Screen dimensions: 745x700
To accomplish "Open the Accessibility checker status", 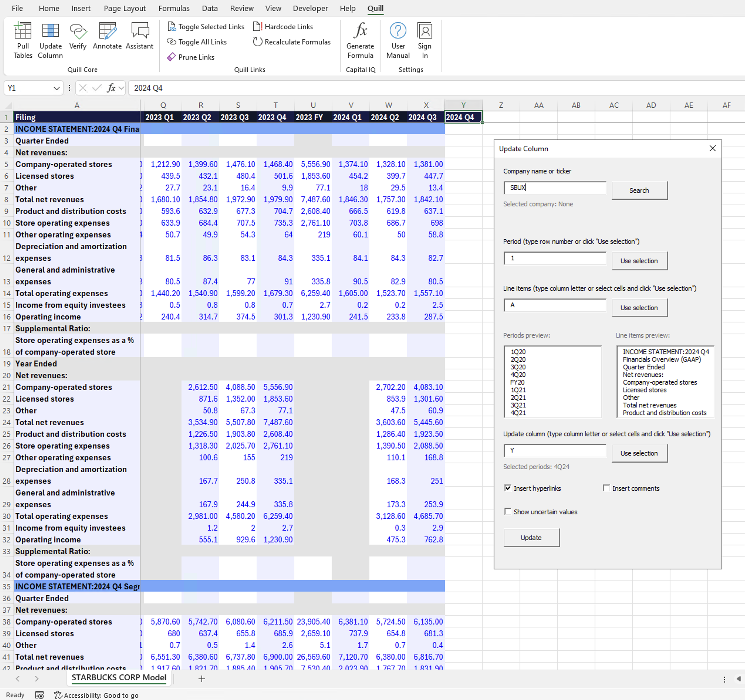I will click(96, 695).
